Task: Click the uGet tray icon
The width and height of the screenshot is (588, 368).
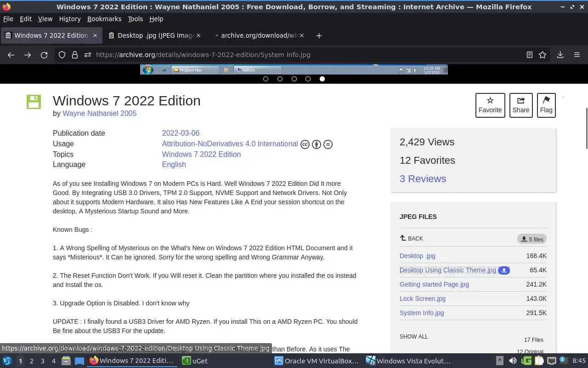Action: tap(526, 361)
